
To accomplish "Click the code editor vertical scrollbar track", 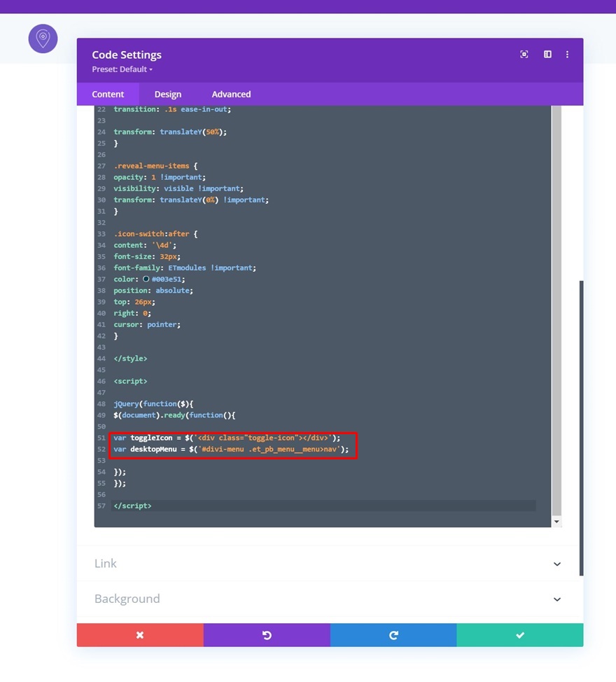I will pyautogui.click(x=556, y=311).
